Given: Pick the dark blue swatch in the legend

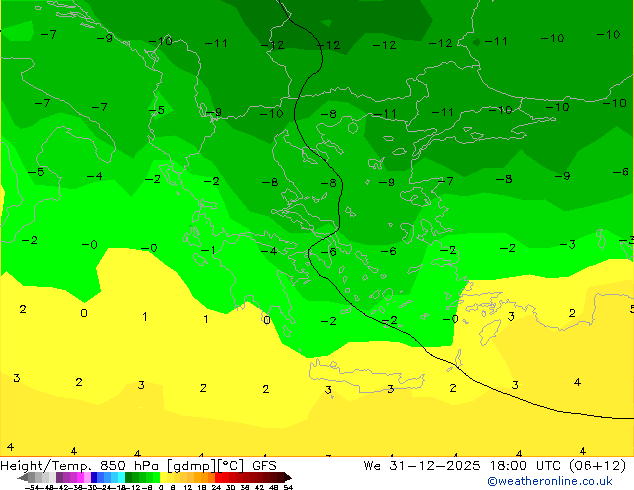Looking at the screenshot, I should [94, 477].
